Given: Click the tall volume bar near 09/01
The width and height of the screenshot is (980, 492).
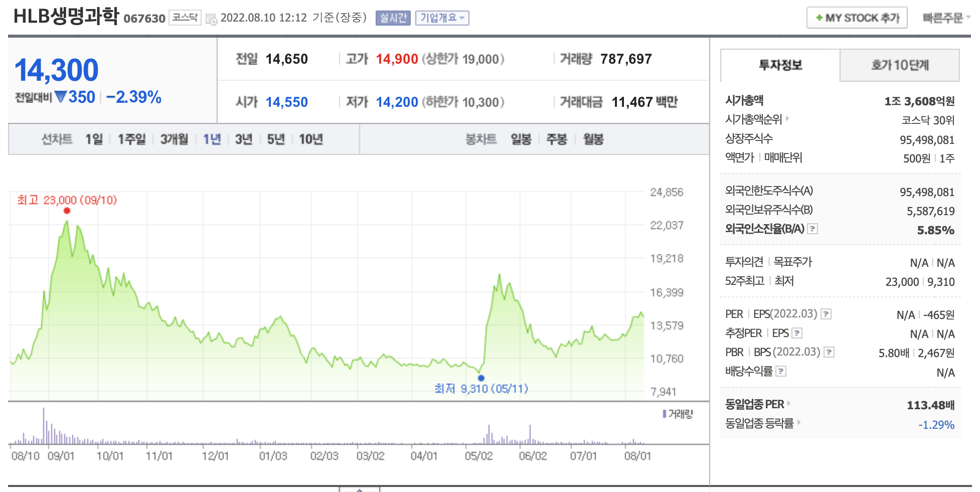Looking at the screenshot, I should point(44,426).
